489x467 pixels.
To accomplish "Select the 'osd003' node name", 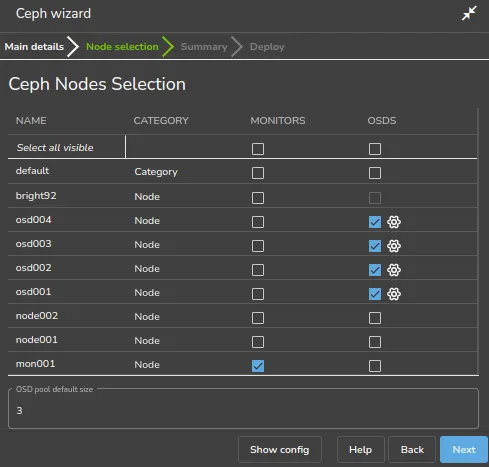I will (33, 244).
